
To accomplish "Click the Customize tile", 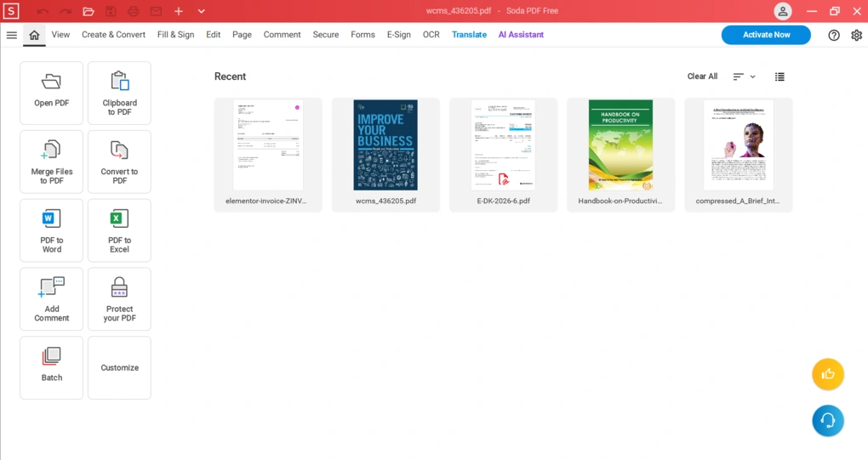I will click(120, 367).
